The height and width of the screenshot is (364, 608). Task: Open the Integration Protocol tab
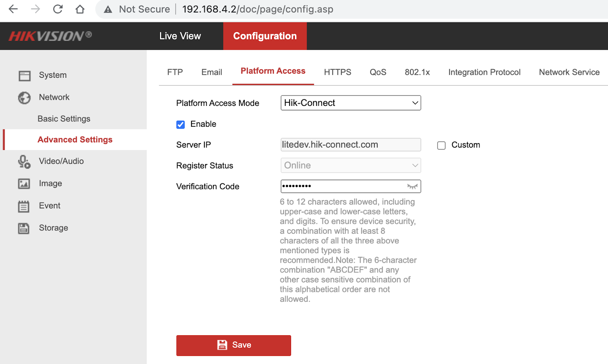(x=484, y=72)
